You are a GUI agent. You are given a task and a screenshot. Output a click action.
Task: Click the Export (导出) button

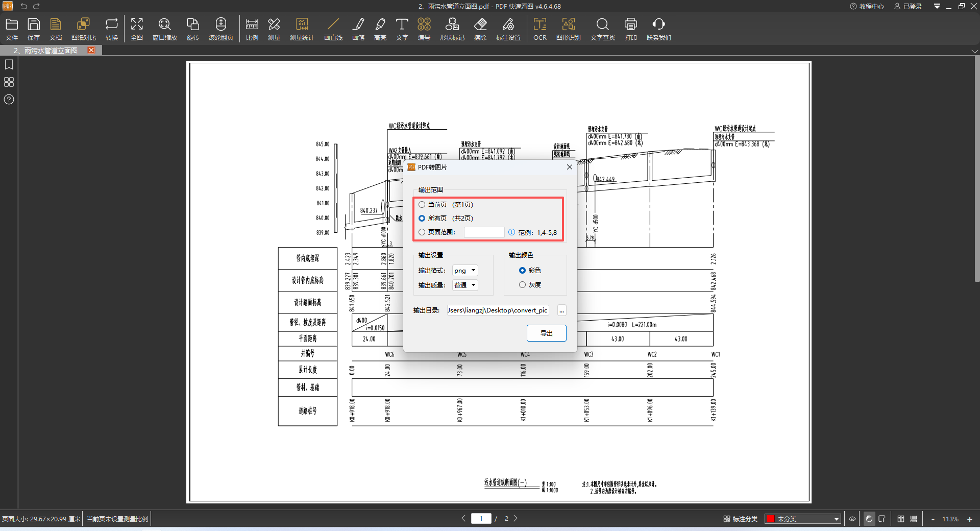tap(546, 333)
